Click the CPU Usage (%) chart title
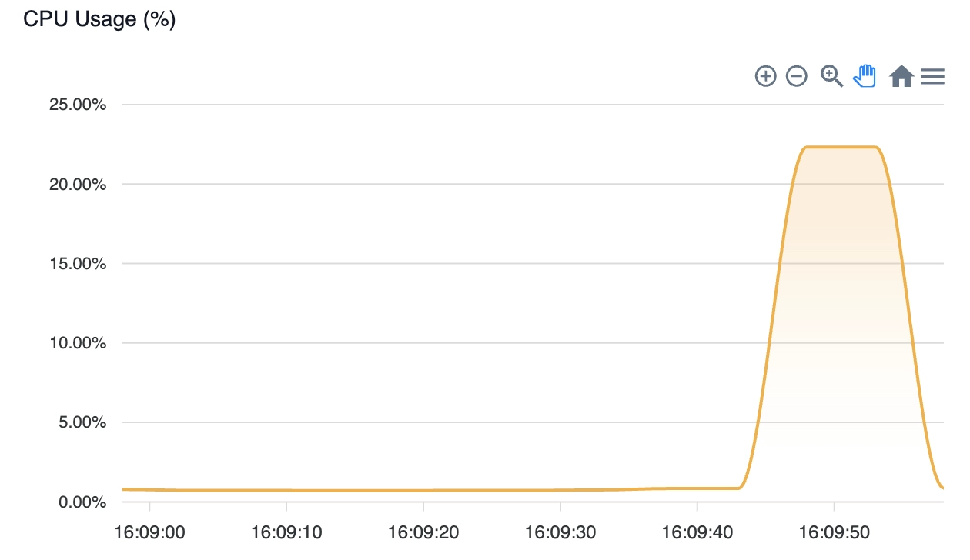 pyautogui.click(x=100, y=19)
